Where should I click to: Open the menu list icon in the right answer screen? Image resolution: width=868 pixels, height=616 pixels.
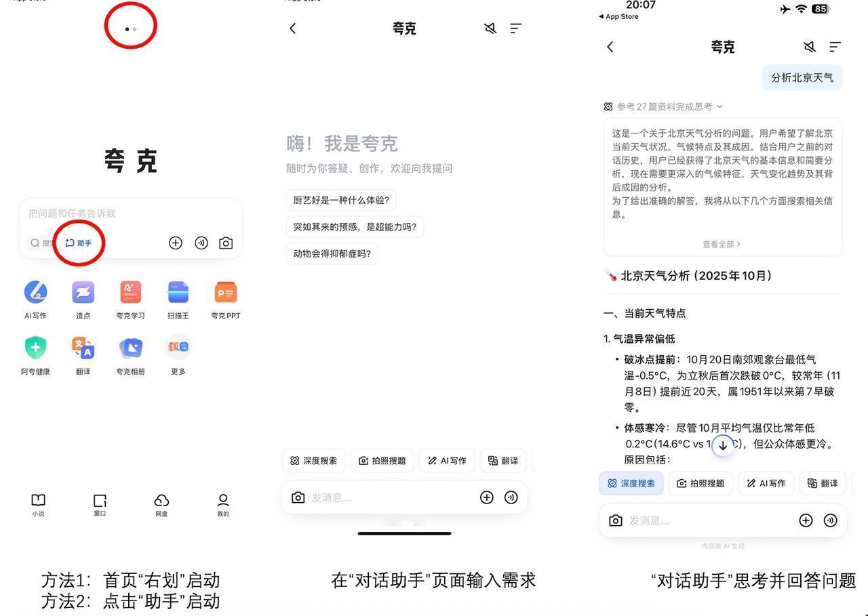tap(835, 47)
